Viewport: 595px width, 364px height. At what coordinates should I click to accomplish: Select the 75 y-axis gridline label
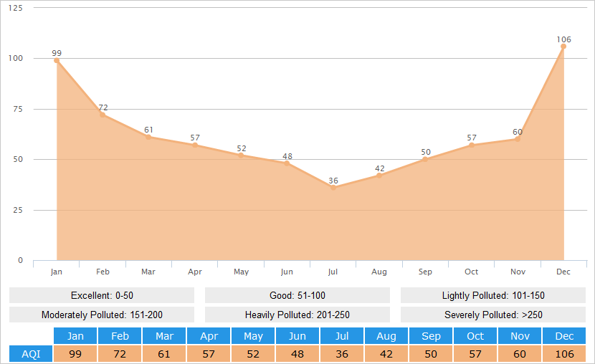click(18, 109)
